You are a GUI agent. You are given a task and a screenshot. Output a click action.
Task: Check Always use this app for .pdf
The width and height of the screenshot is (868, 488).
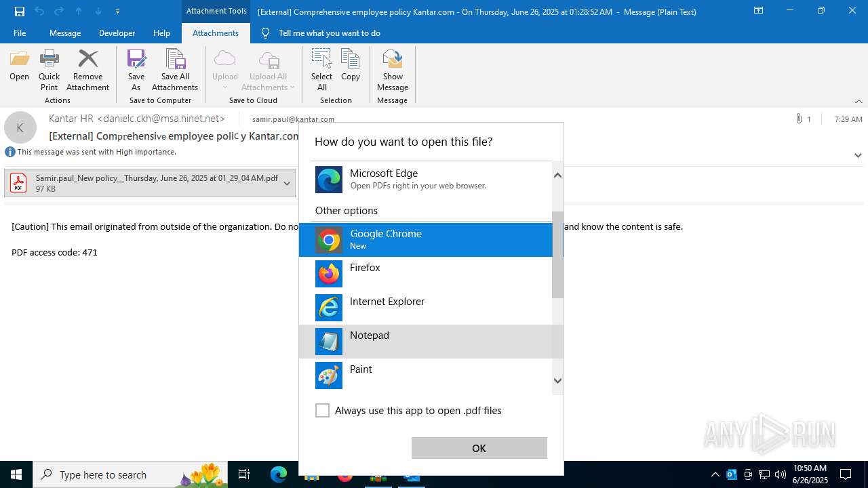[x=323, y=411]
